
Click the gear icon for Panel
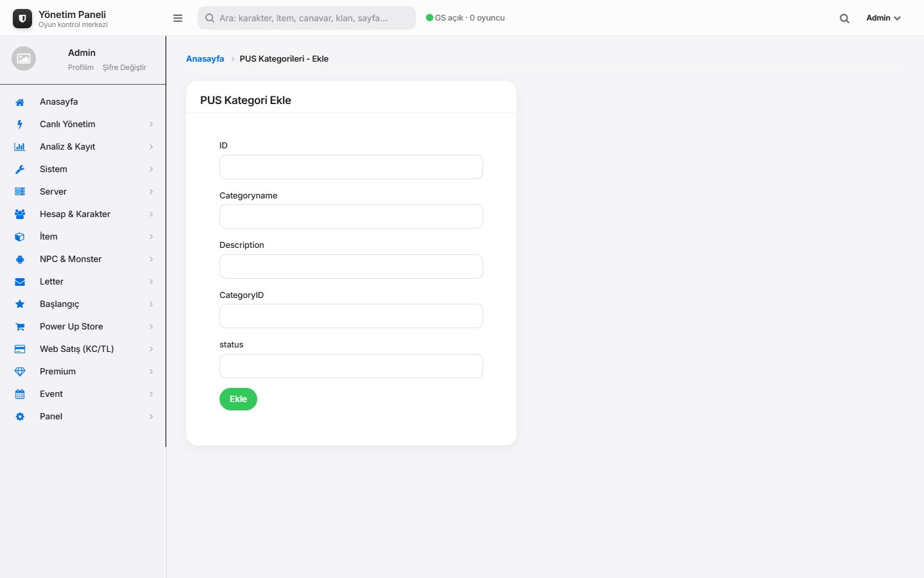20,417
